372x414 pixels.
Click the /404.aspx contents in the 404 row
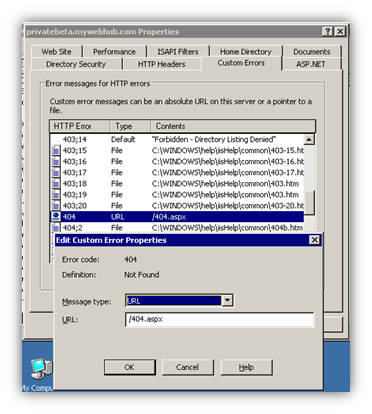coord(169,217)
